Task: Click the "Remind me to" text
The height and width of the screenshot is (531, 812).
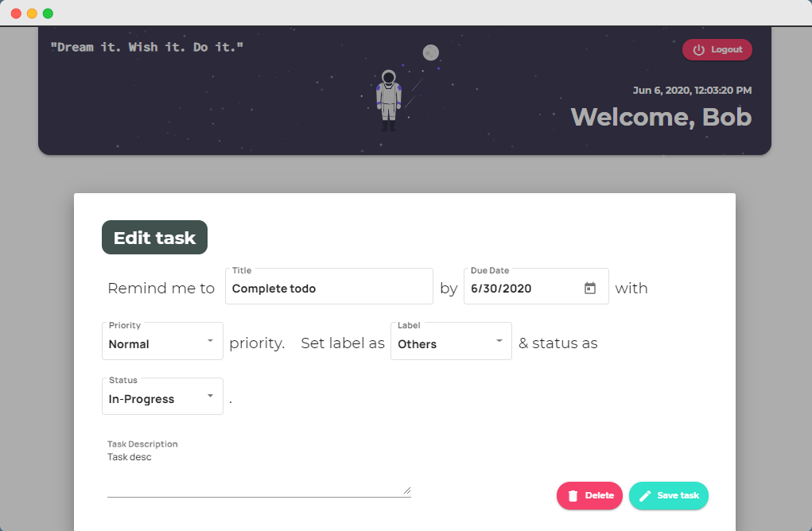Action: (161, 289)
